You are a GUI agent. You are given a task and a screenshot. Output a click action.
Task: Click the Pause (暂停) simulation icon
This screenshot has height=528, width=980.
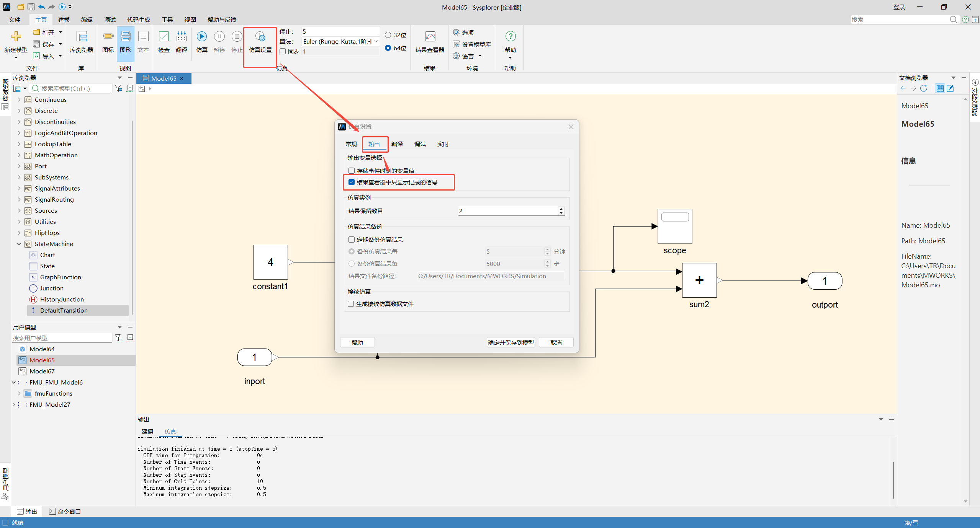(x=219, y=36)
